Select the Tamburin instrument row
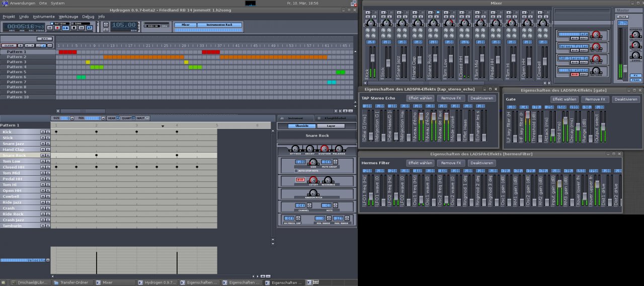Viewport: 644px width, 286px height. click(x=20, y=225)
